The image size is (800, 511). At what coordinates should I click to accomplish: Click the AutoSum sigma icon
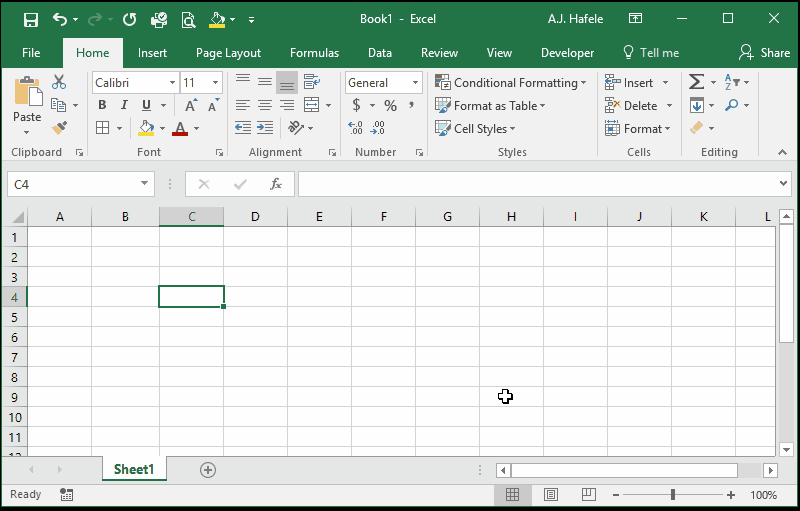(x=696, y=82)
